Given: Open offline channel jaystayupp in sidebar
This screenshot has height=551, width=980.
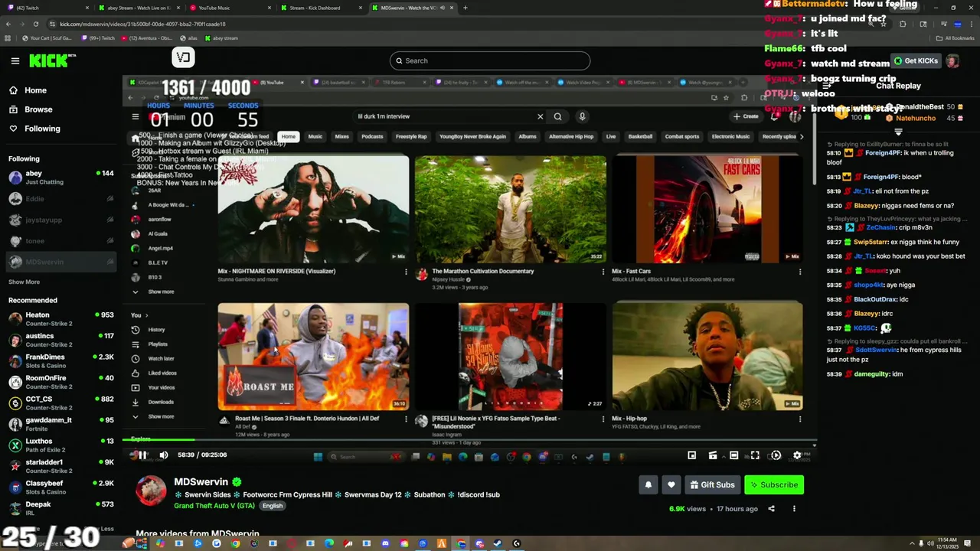Looking at the screenshot, I should pyautogui.click(x=61, y=220).
